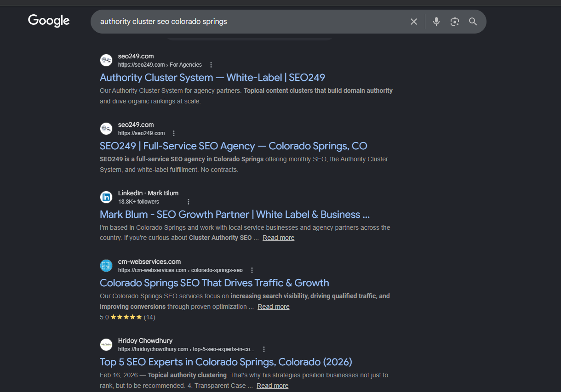Click seo249.com › For Agencies breadcrumb URL
The height and width of the screenshot is (392, 561).
(x=160, y=65)
